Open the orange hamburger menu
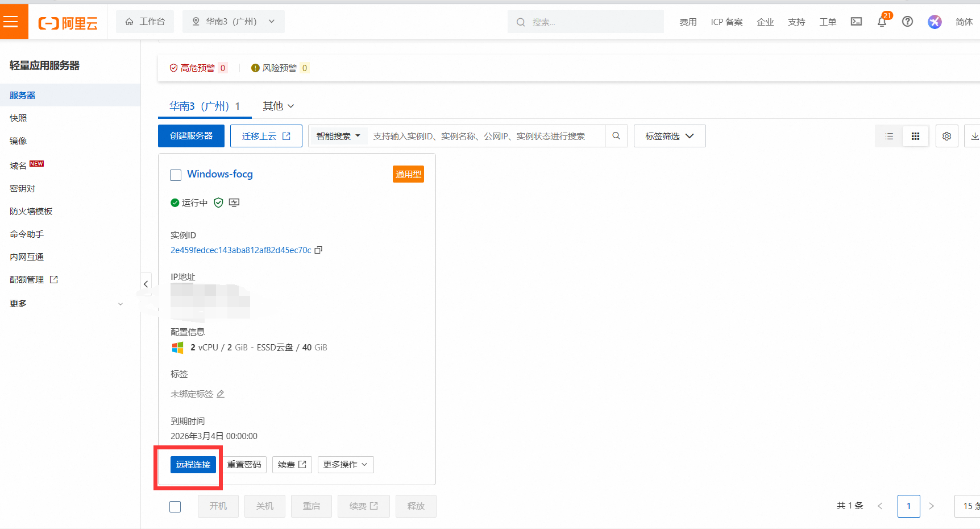 coord(14,22)
